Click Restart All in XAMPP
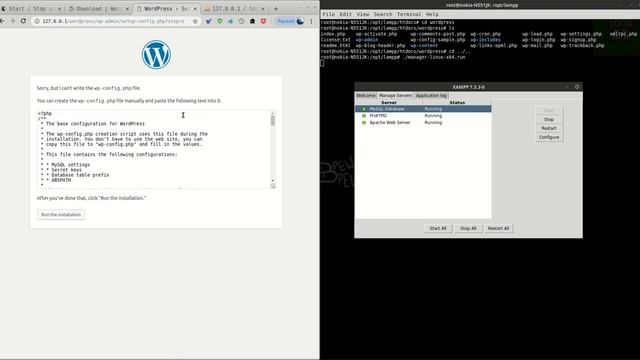640x360 pixels. pos(498,229)
